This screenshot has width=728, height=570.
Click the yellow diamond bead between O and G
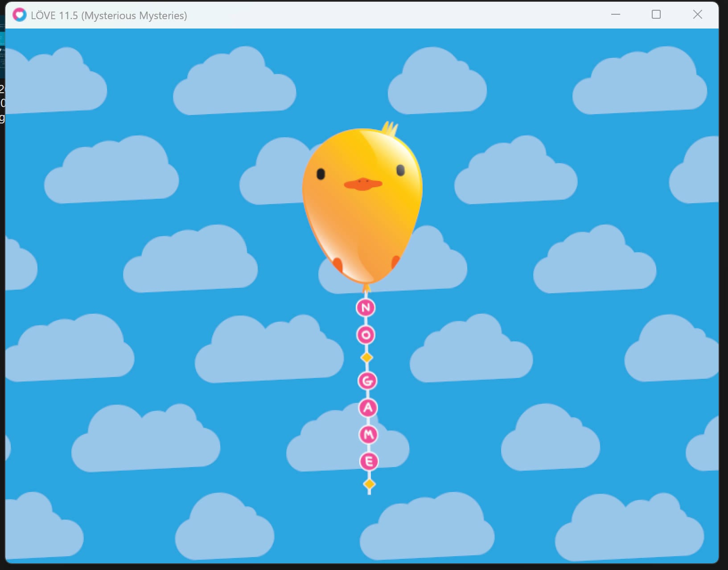pos(367,357)
